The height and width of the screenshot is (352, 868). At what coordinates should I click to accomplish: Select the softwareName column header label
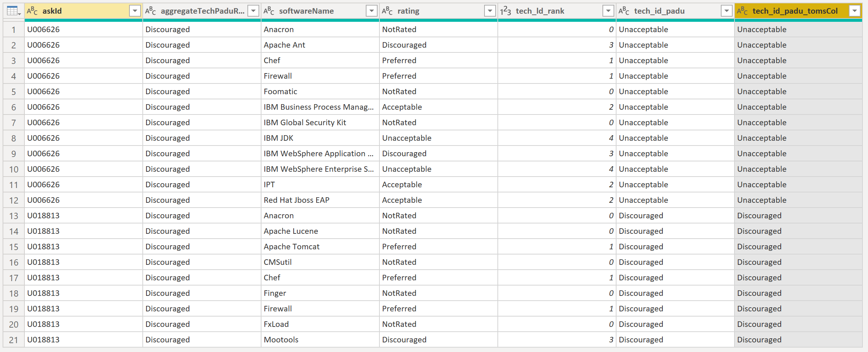tap(306, 11)
